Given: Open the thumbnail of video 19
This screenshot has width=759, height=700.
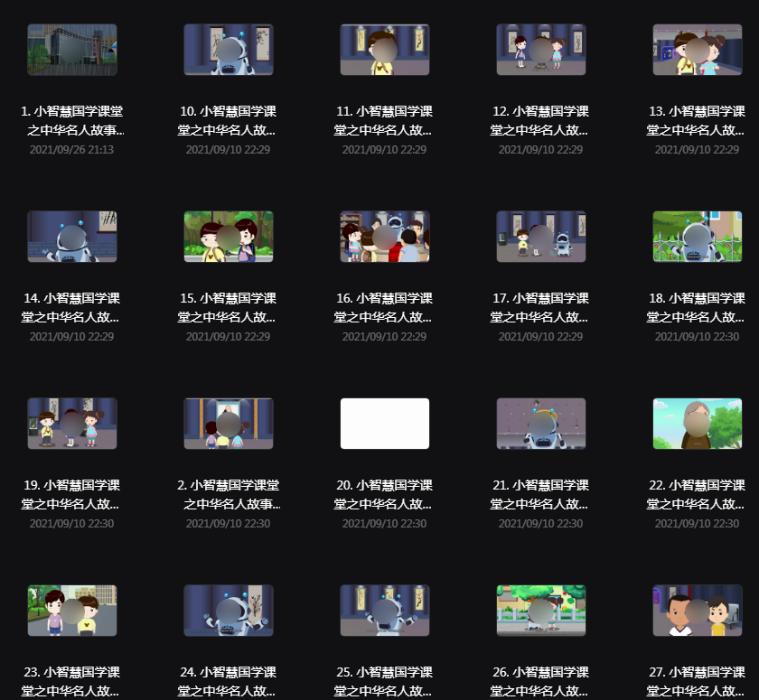Looking at the screenshot, I should (72, 424).
